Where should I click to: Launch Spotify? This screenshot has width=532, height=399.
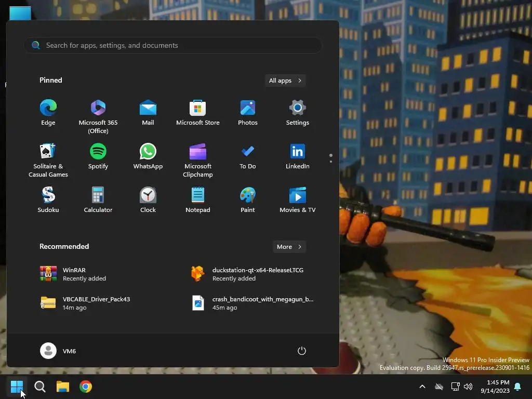click(98, 156)
